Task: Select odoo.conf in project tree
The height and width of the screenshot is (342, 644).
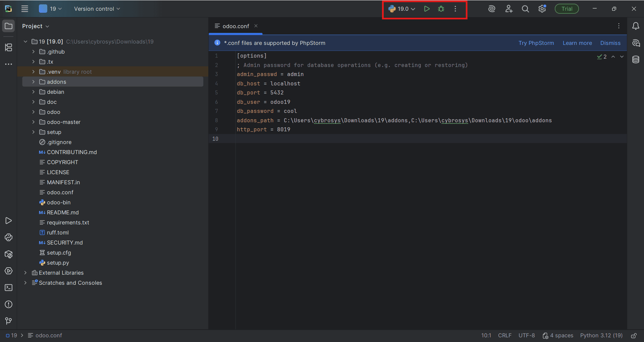Action: [x=60, y=192]
